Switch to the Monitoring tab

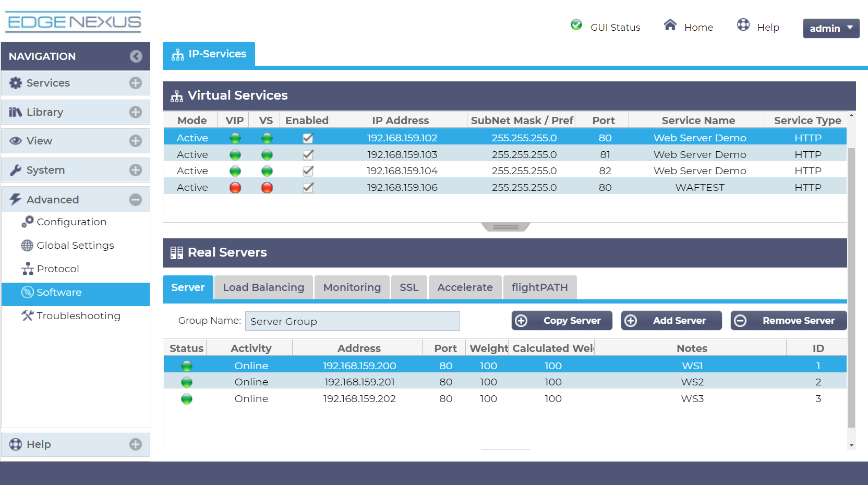(352, 287)
